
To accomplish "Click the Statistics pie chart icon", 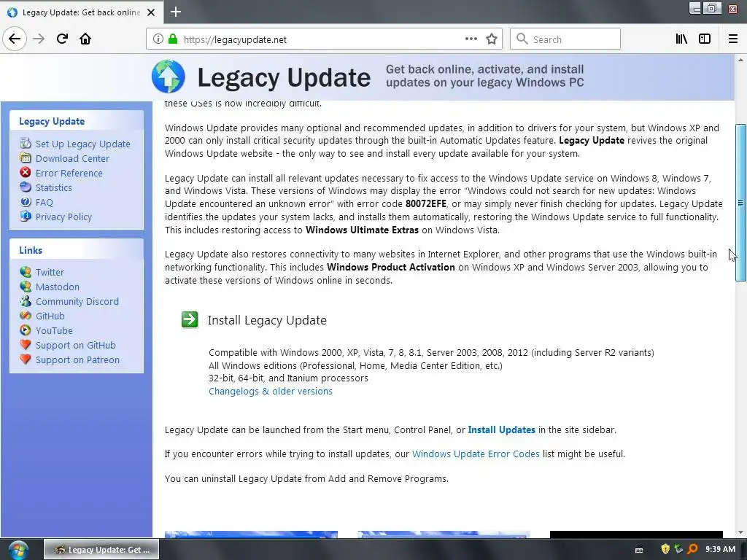I will point(26,187).
